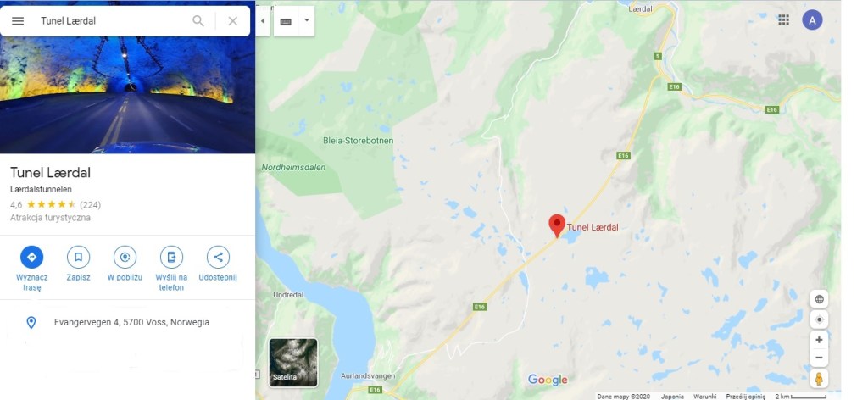Image resolution: width=868 pixels, height=400 pixels.
Task: Select the Street View pegman
Action: 820,379
